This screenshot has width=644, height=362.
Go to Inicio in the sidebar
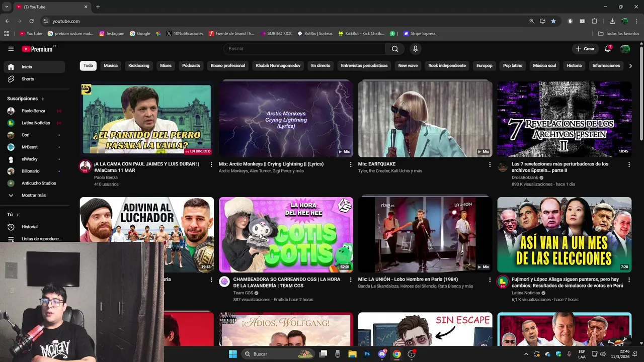coord(34,67)
